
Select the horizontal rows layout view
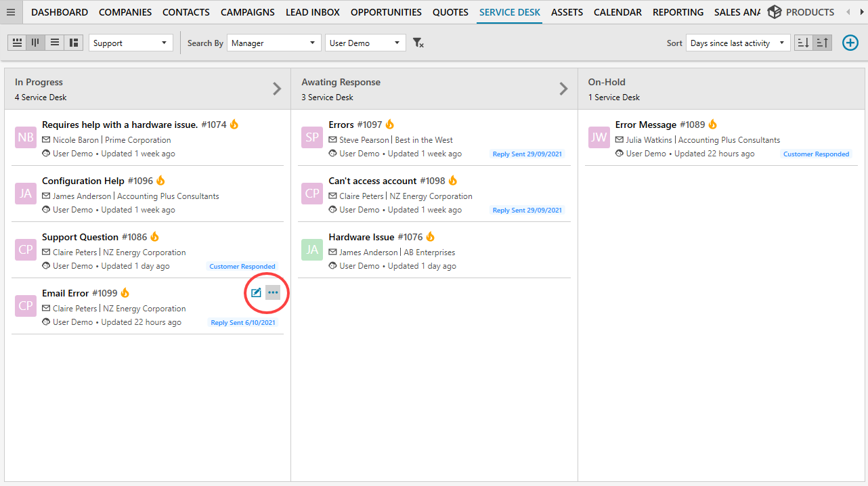17,43
